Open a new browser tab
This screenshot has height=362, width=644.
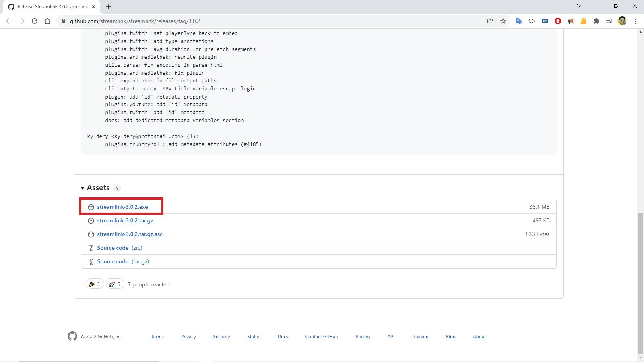tap(109, 6)
